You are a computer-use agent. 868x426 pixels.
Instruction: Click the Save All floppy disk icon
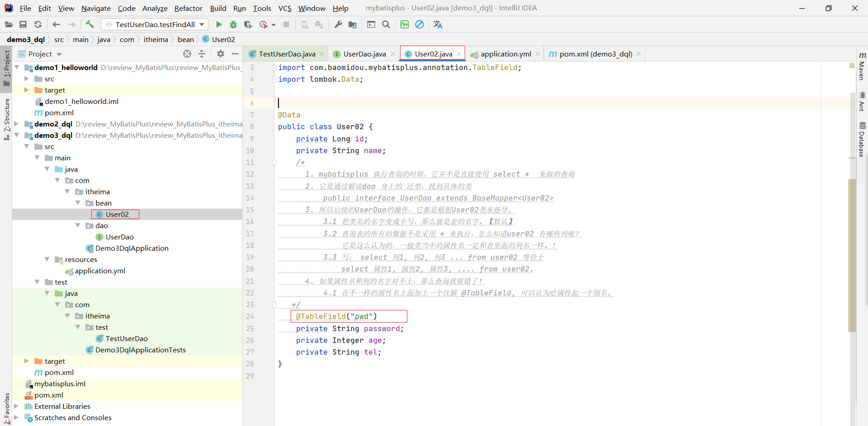[23, 24]
